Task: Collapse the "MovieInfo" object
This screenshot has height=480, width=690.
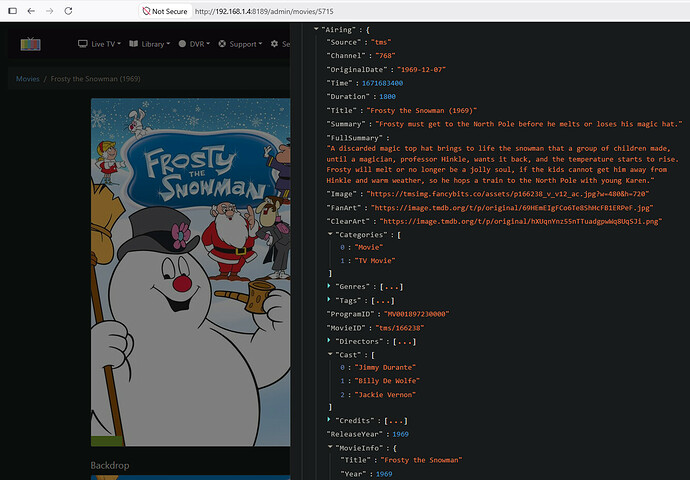Action: pos(330,447)
